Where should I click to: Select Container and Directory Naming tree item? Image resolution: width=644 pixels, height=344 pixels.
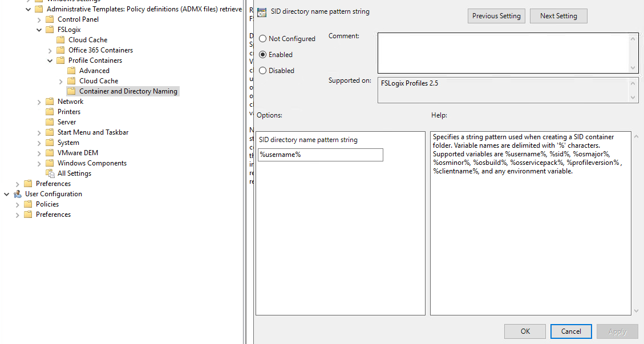coord(128,91)
